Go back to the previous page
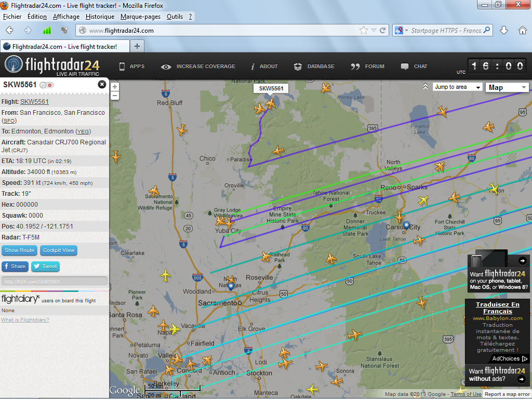This screenshot has width=532, height=399. tap(9, 31)
